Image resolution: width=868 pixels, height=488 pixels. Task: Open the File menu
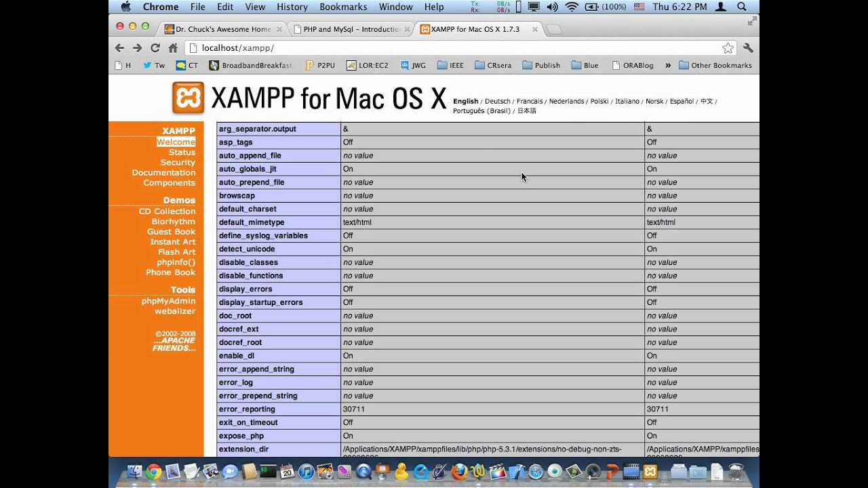198,7
